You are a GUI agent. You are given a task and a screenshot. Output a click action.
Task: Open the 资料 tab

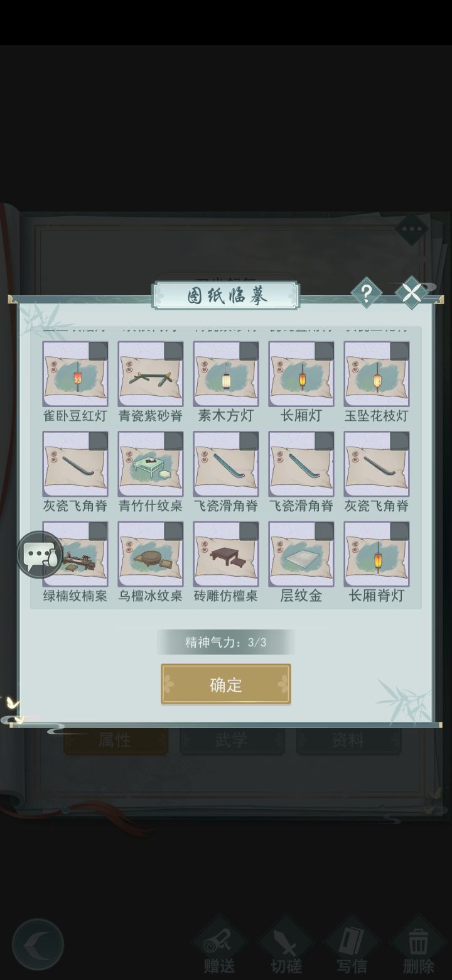348,741
